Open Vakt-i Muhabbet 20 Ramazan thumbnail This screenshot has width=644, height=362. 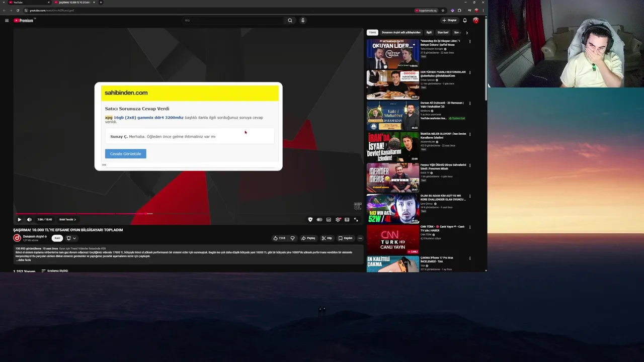(393, 116)
